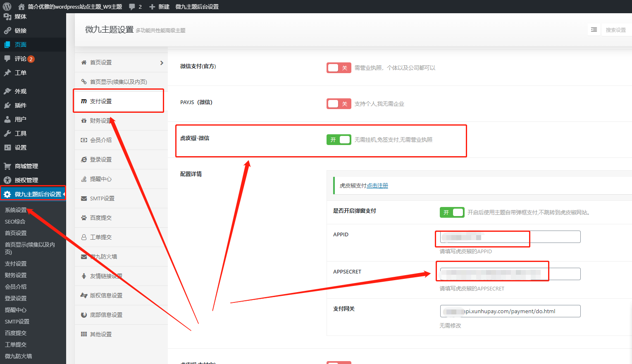This screenshot has width=632, height=364.
Task: Open 首页设置 in the sidebar submenu
Action: coord(16,233)
